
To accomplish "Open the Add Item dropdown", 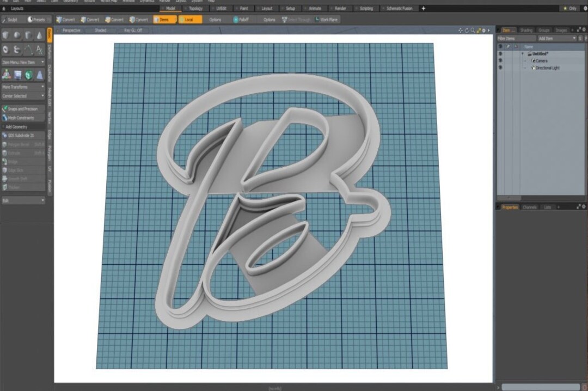I will (557, 38).
